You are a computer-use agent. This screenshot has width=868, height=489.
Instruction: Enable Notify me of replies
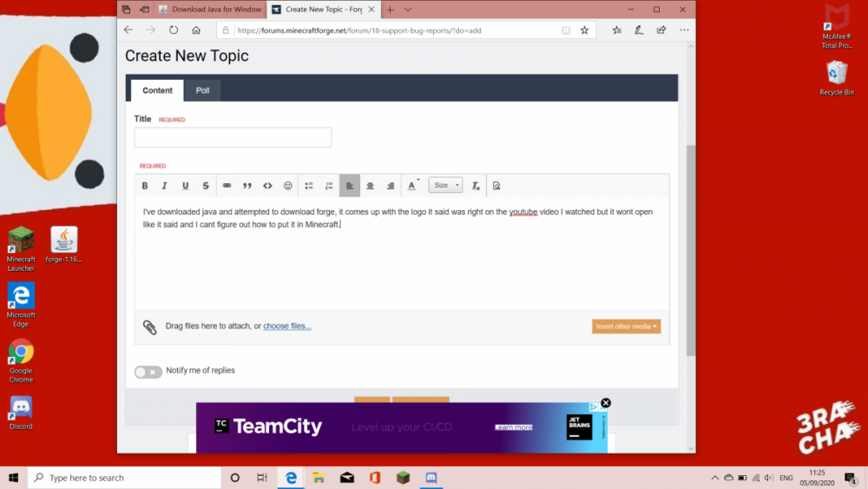coord(148,372)
